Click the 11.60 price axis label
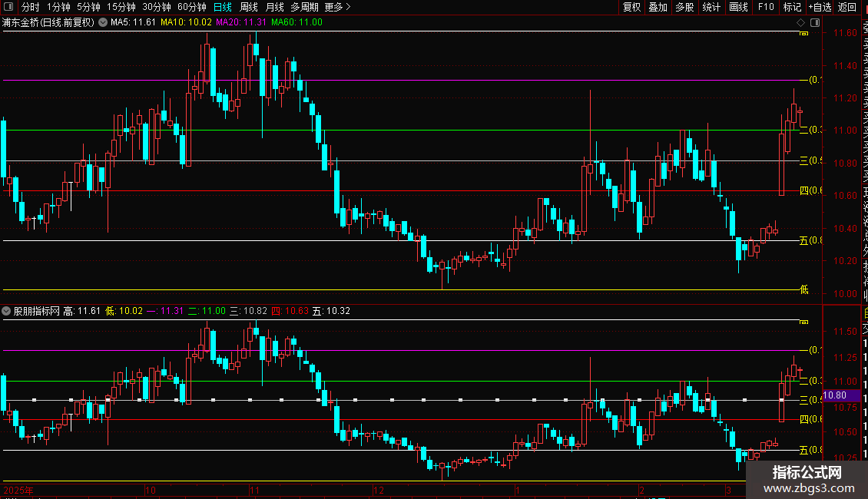This screenshot has height=499, width=868. pyautogui.click(x=845, y=33)
